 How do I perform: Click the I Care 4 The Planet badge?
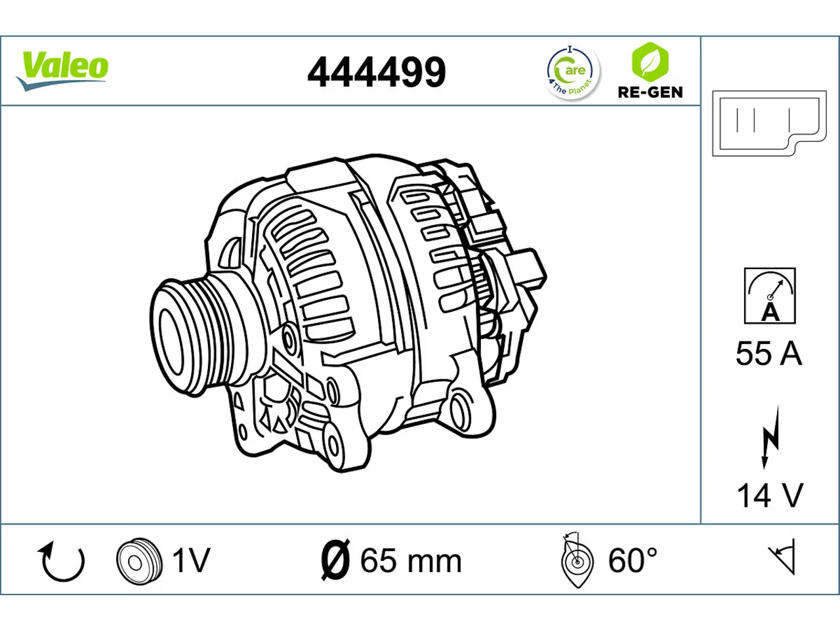pos(573,72)
